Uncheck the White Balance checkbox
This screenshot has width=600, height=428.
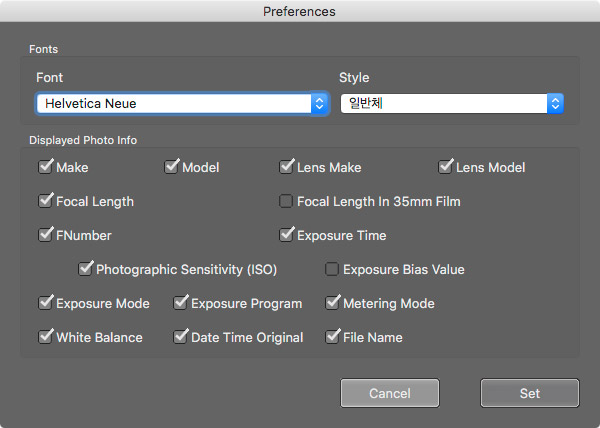45,337
